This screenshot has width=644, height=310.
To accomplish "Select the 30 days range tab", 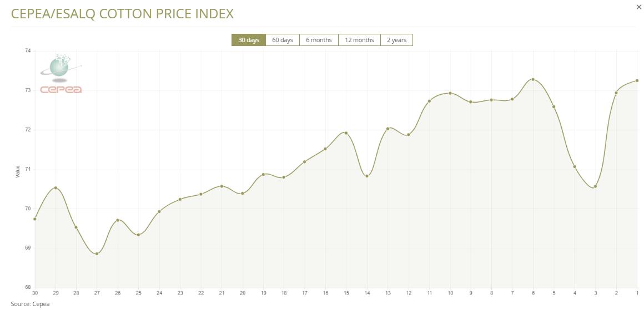I will (249, 40).
